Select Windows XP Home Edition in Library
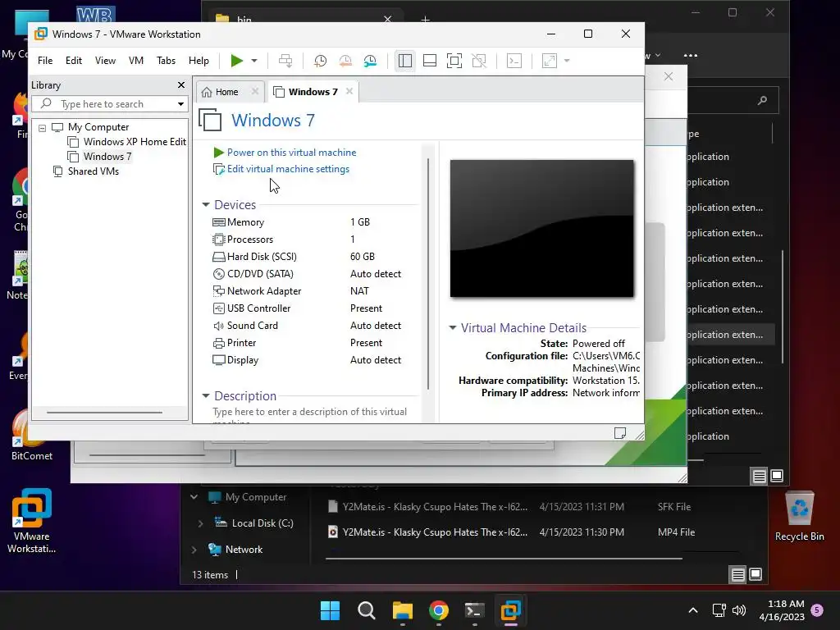Viewport: 840px width, 630px height. coord(127,142)
